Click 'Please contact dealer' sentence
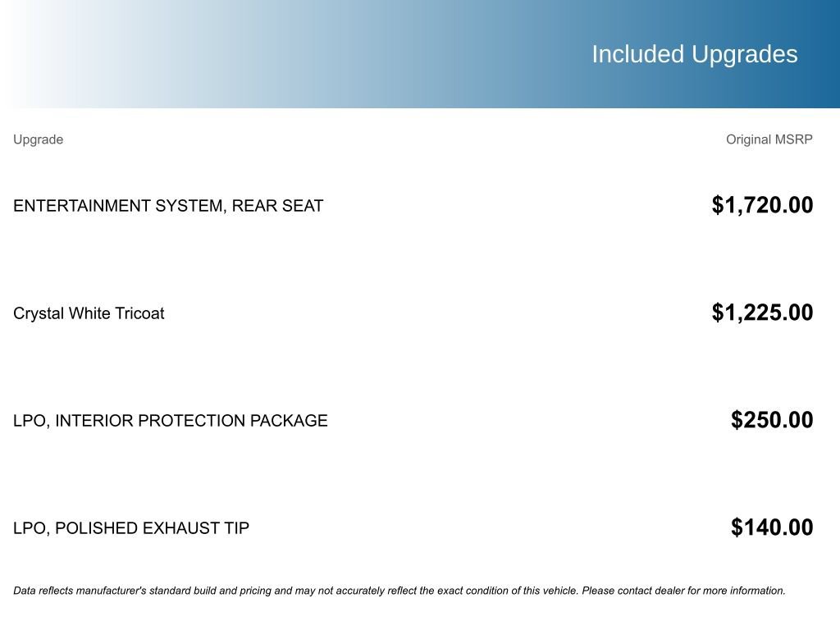This screenshot has width=840, height=630. (x=683, y=591)
